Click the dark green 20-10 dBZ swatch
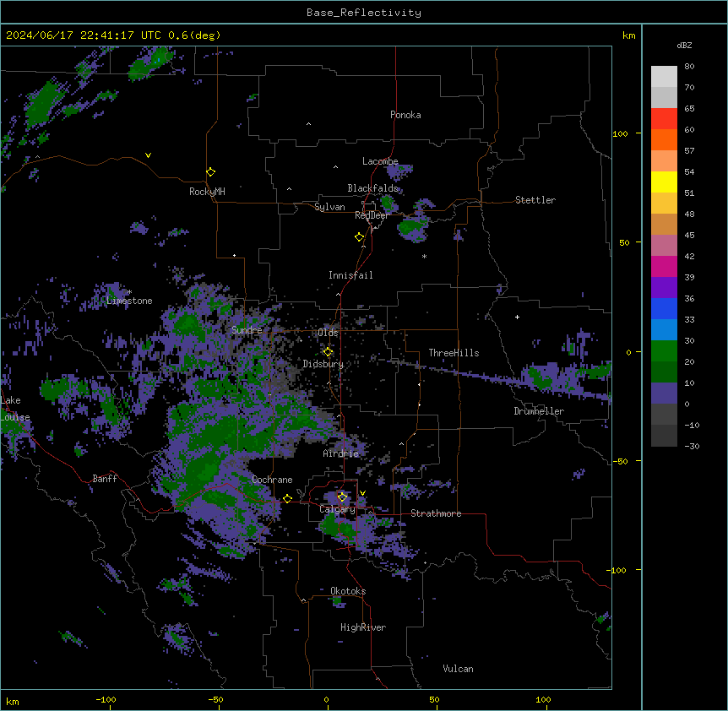Image resolution: width=728 pixels, height=711 pixels. tap(664, 372)
